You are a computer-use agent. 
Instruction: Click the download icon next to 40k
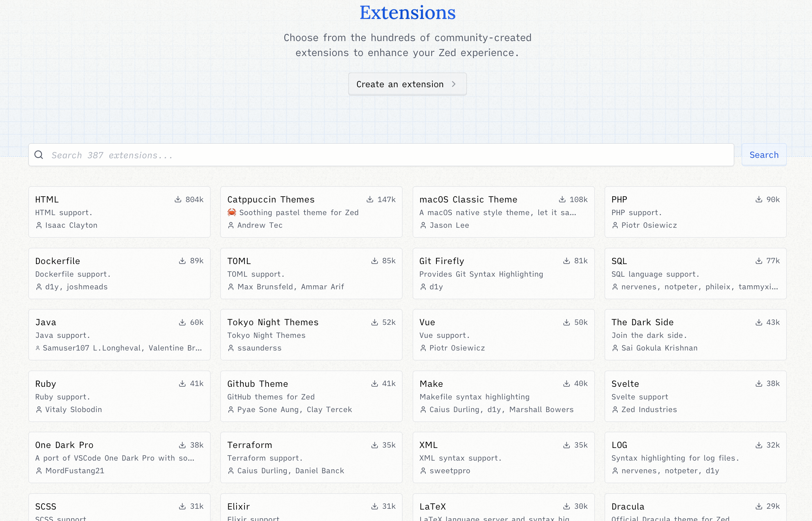(567, 384)
